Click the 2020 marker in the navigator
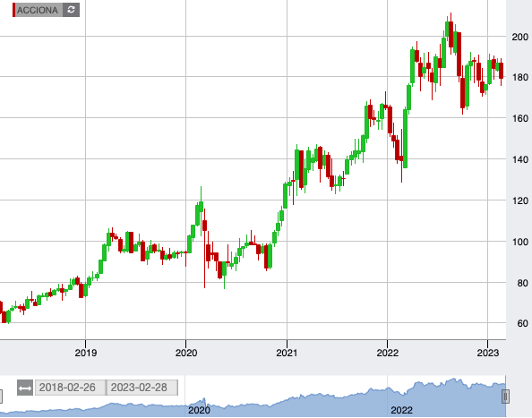 pos(199,410)
